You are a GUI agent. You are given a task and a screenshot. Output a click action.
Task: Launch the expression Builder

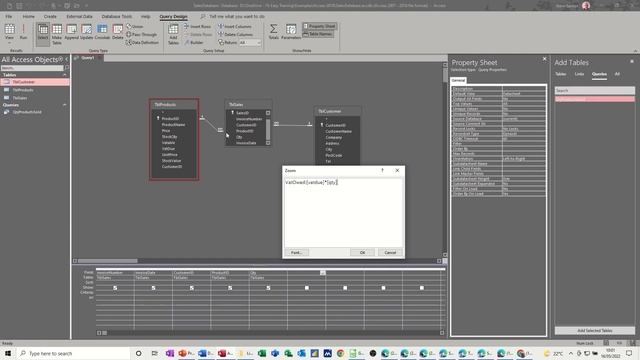tap(194, 42)
